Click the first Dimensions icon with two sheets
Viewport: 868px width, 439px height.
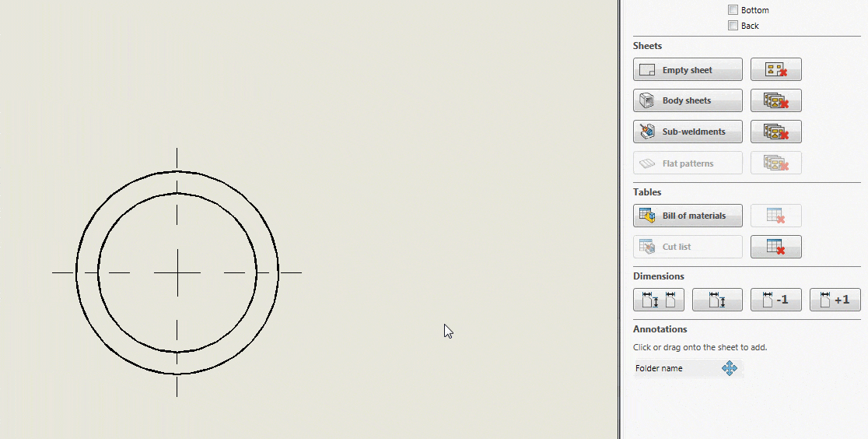tap(659, 300)
